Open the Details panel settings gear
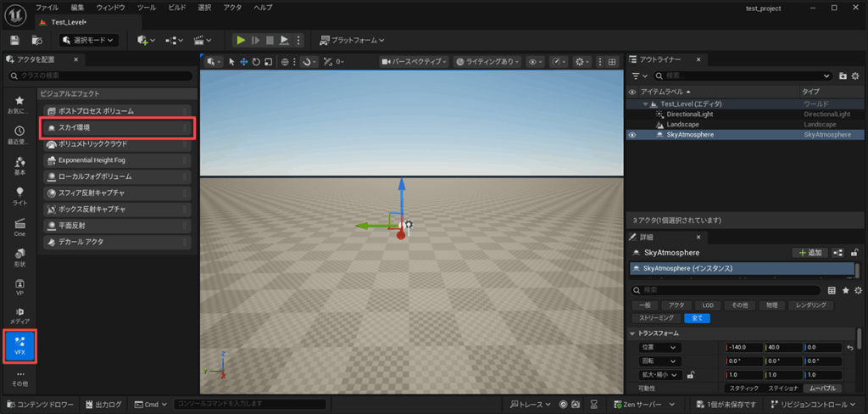The width and height of the screenshot is (868, 414). 859,290
